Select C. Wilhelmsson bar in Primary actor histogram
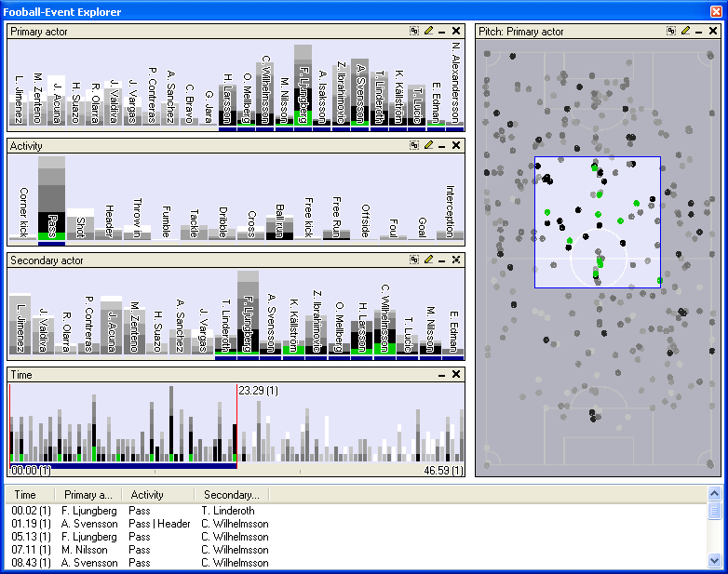728x574 pixels. [x=265, y=94]
